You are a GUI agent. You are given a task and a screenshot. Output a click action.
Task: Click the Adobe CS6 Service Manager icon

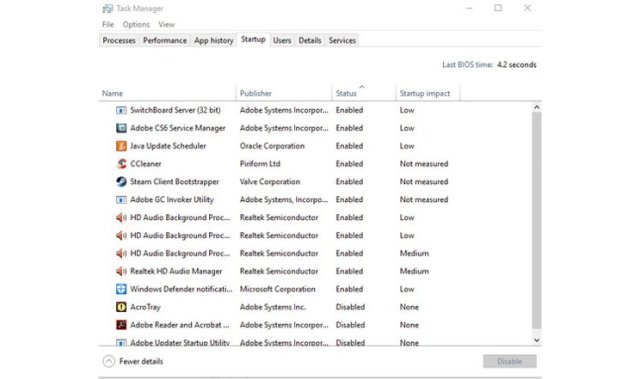coord(121,128)
